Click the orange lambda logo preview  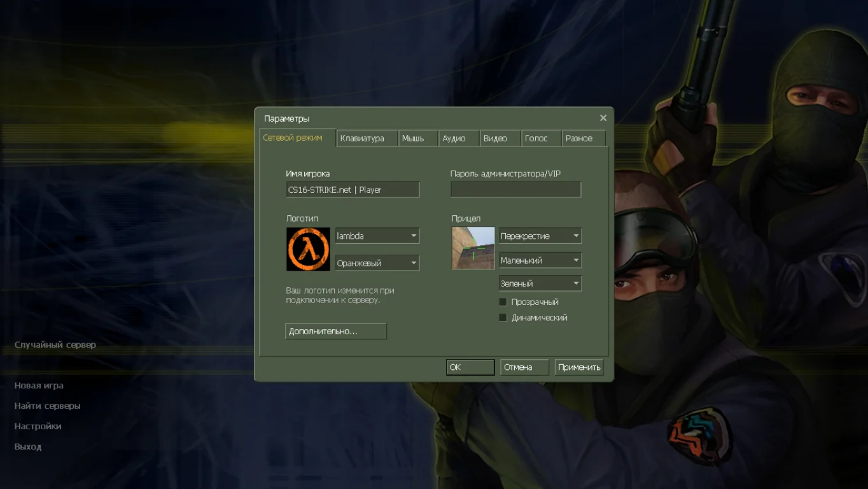(x=308, y=249)
